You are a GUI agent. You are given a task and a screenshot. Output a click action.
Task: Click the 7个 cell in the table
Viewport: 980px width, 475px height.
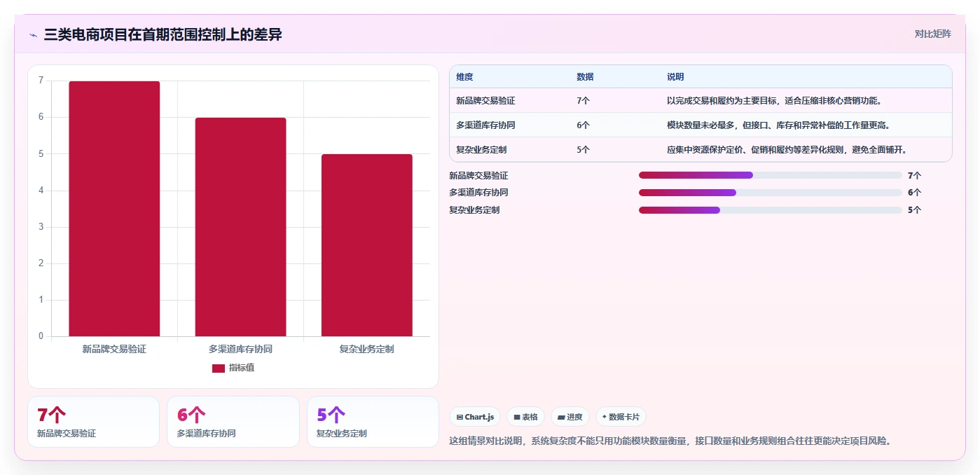point(583,101)
